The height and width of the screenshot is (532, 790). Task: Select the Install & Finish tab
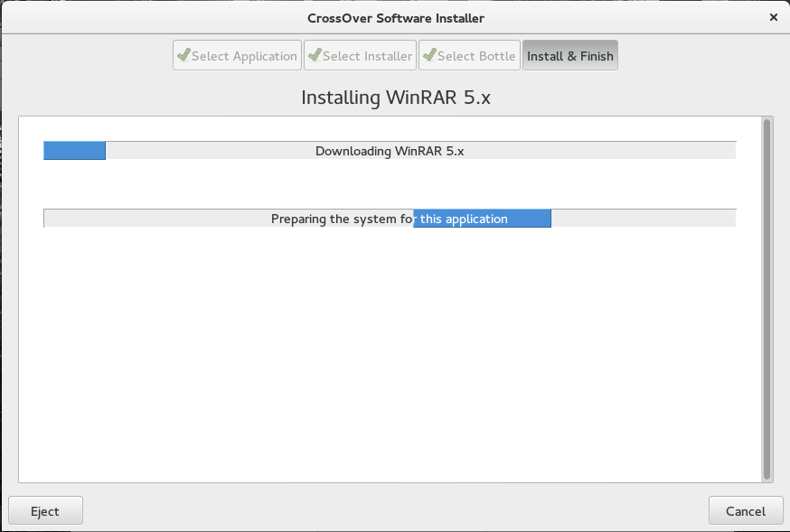pos(569,56)
